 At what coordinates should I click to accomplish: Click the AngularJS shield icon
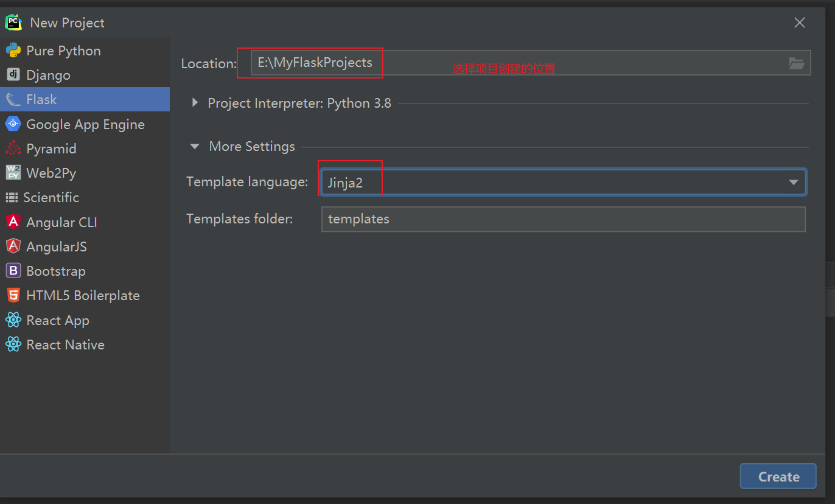(13, 247)
